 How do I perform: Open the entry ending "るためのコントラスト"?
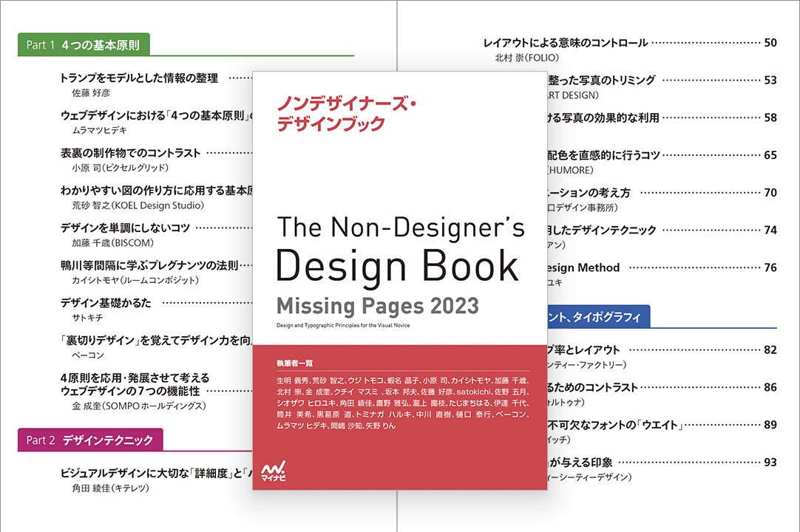(593, 388)
